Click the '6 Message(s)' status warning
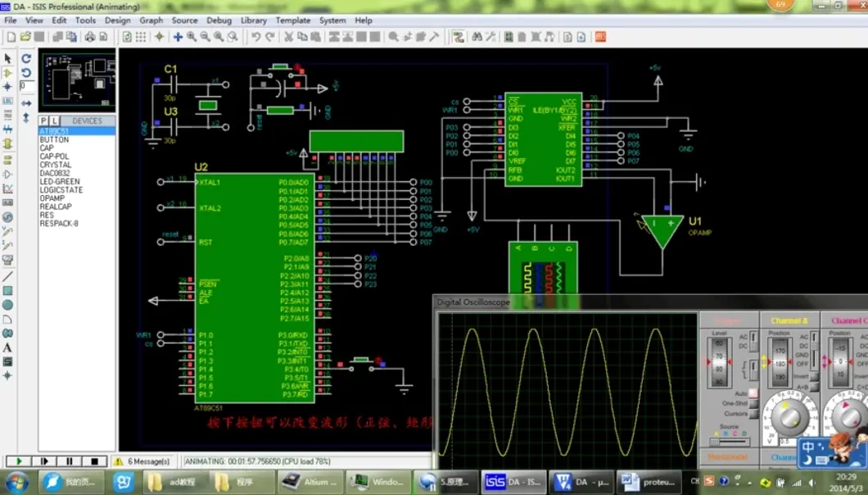868x495 pixels. point(142,461)
